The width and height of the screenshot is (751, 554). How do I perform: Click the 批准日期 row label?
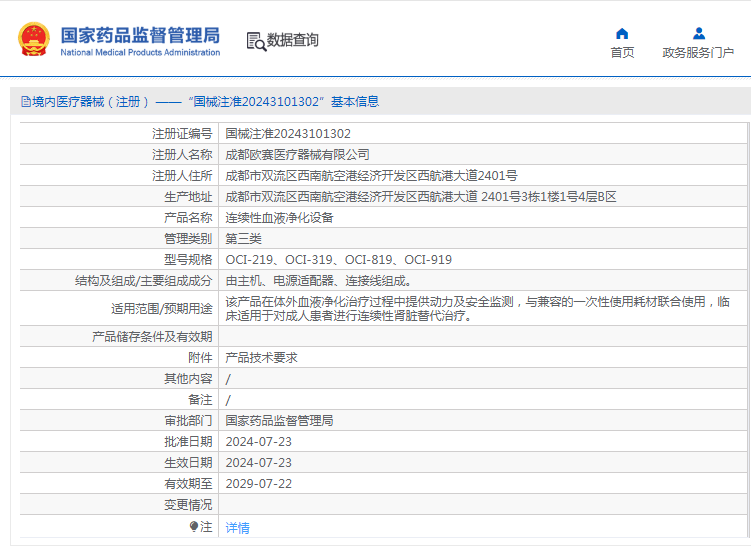pos(188,442)
